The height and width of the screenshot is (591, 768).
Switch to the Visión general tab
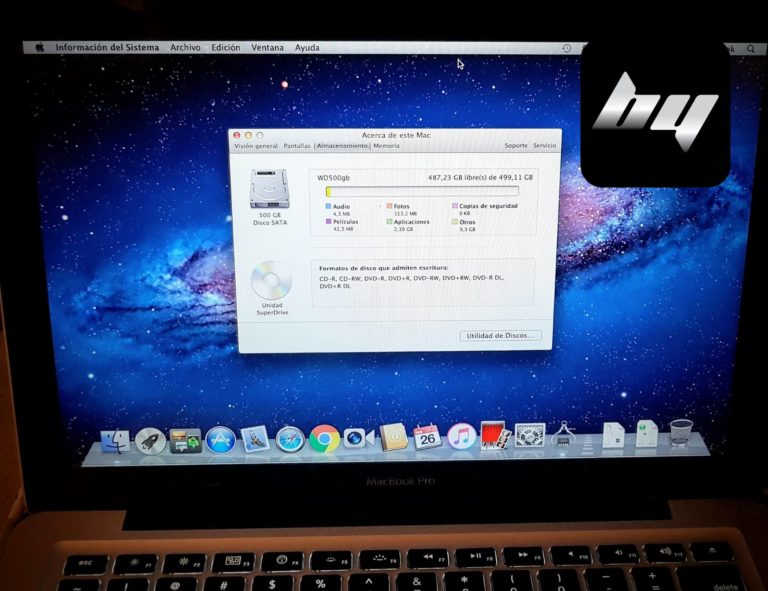(256, 146)
